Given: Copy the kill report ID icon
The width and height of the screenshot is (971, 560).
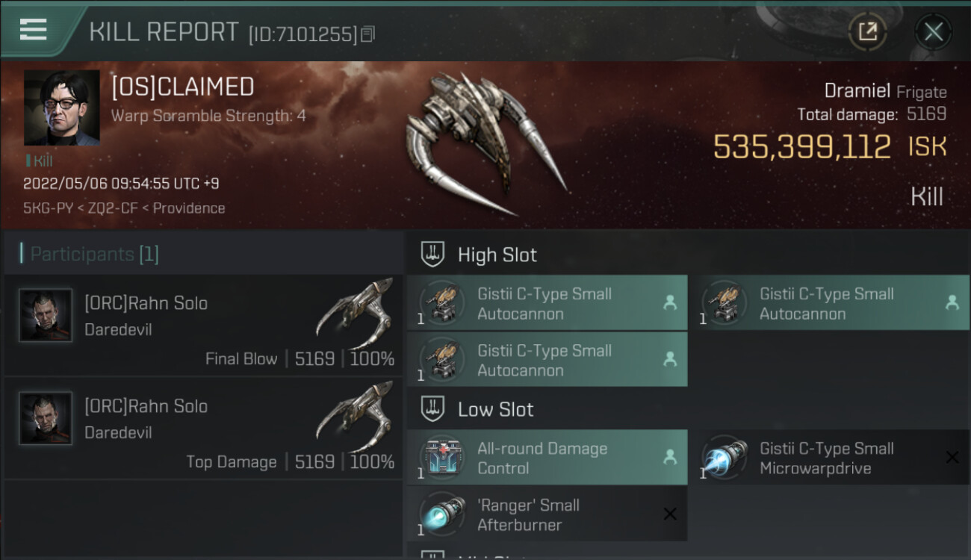Looking at the screenshot, I should tap(367, 34).
